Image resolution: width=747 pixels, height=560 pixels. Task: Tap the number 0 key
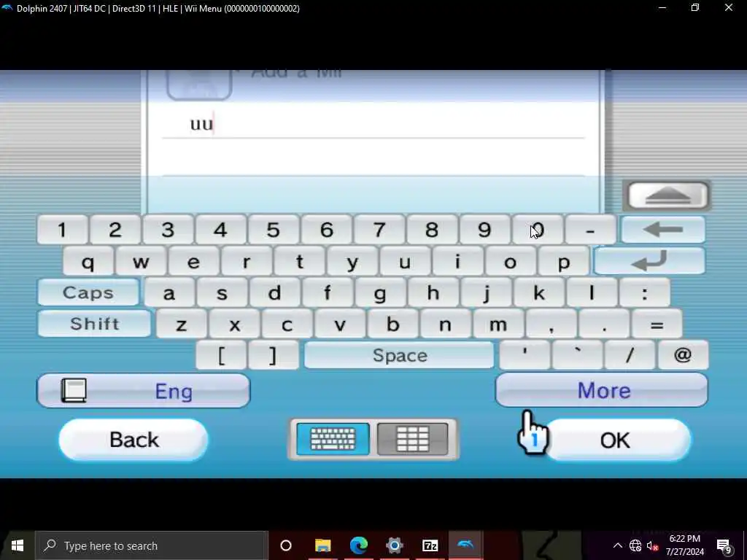pyautogui.click(x=538, y=230)
